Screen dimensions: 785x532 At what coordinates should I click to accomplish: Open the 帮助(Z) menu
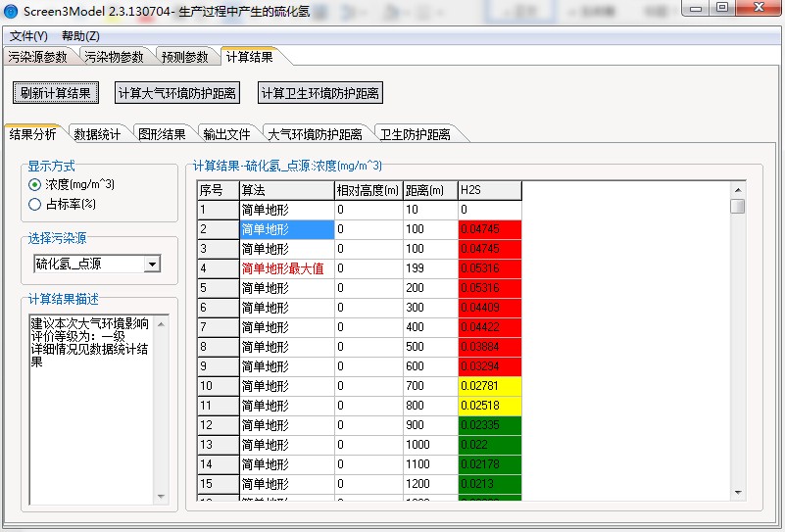click(80, 36)
